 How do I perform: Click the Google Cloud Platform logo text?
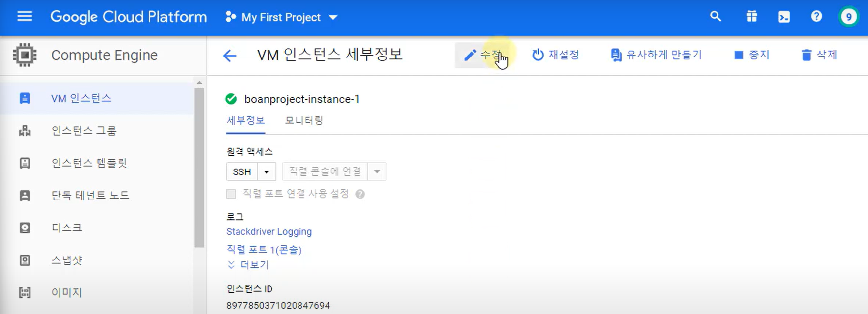click(x=128, y=17)
